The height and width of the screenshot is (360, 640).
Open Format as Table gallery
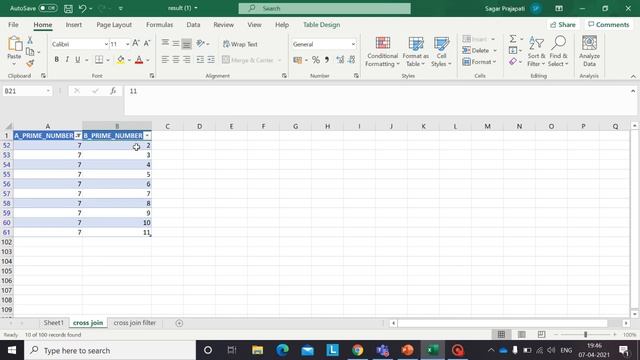click(x=416, y=52)
